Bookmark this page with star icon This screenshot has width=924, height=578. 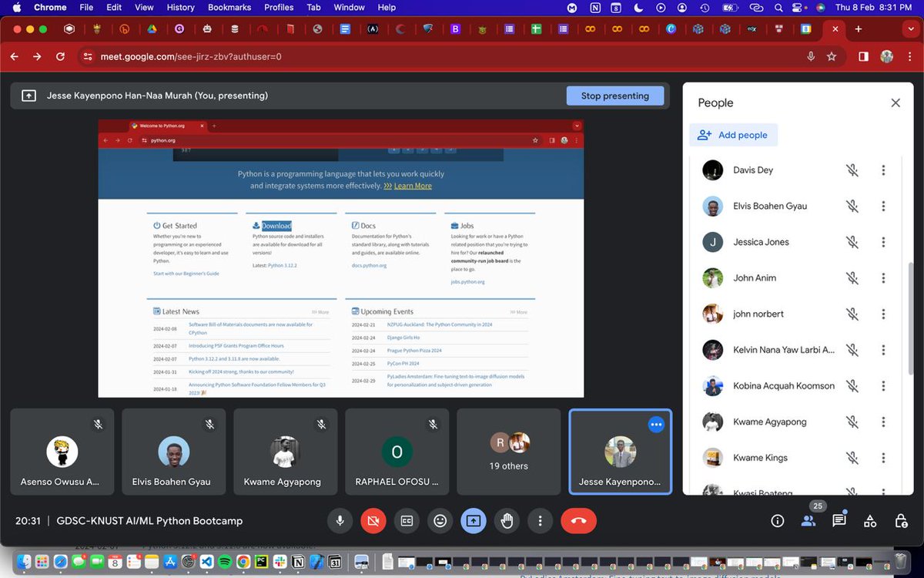pos(832,56)
